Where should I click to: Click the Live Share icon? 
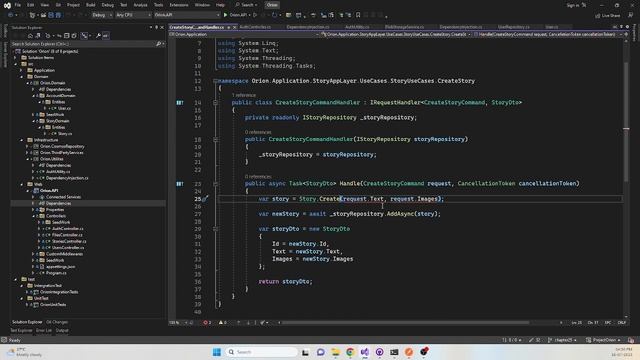click(x=598, y=16)
